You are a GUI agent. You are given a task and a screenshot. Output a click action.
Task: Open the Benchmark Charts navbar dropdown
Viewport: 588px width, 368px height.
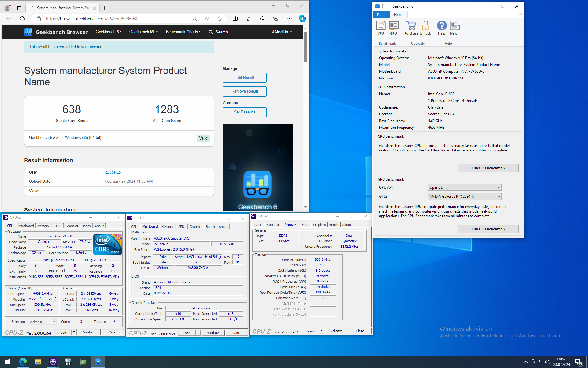coord(183,32)
